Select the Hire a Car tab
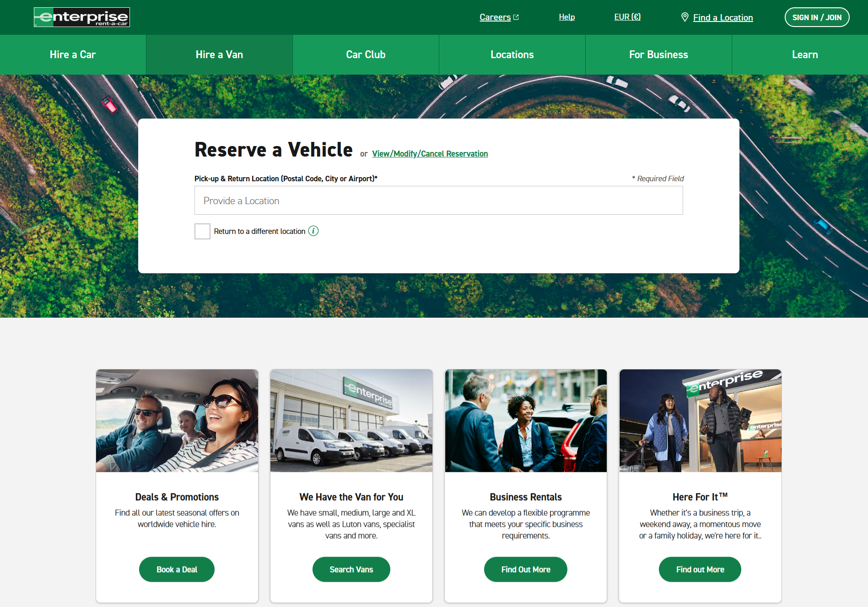868x607 pixels. (x=73, y=54)
